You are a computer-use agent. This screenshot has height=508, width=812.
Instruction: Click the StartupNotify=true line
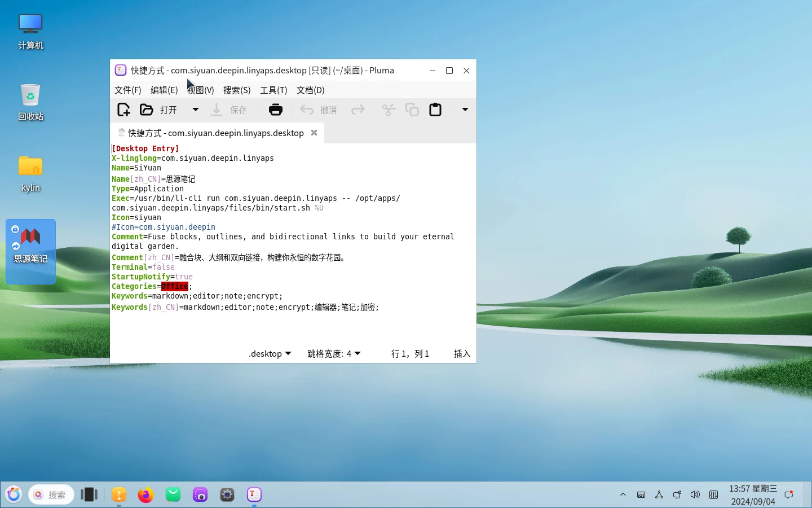[152, 277]
